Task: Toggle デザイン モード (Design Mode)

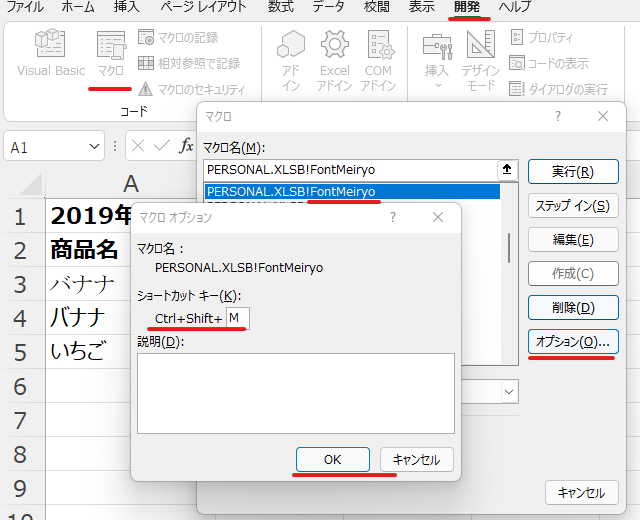Action: [x=481, y=61]
